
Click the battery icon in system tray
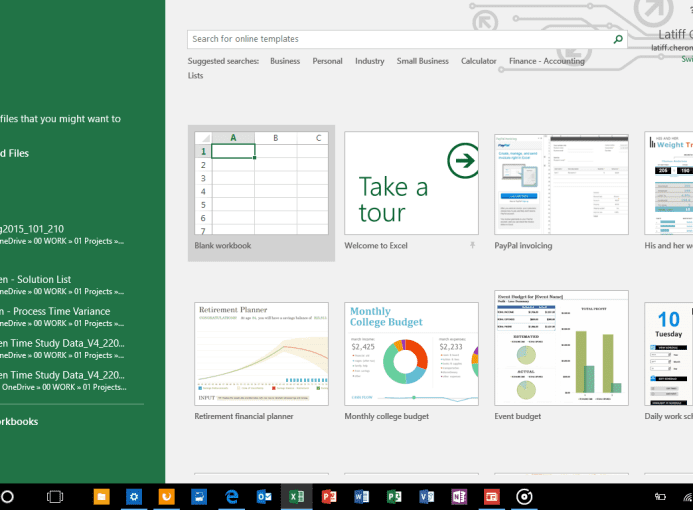click(x=660, y=497)
